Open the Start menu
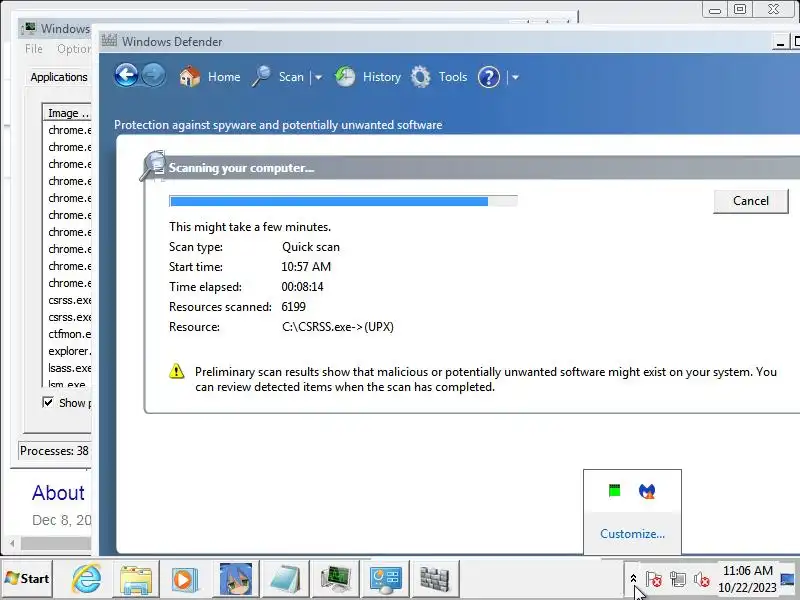Image resolution: width=800 pixels, height=600 pixels. [x=27, y=579]
